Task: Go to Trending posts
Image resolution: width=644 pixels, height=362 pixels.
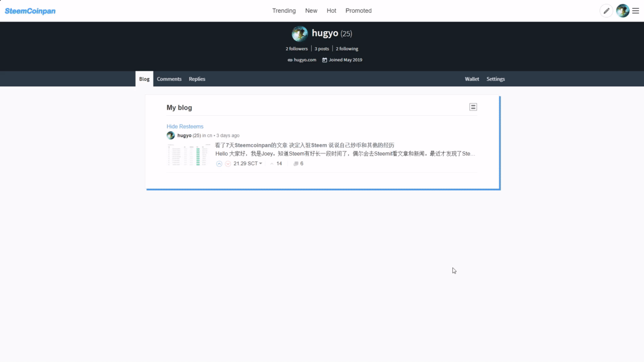Action: coord(284,11)
